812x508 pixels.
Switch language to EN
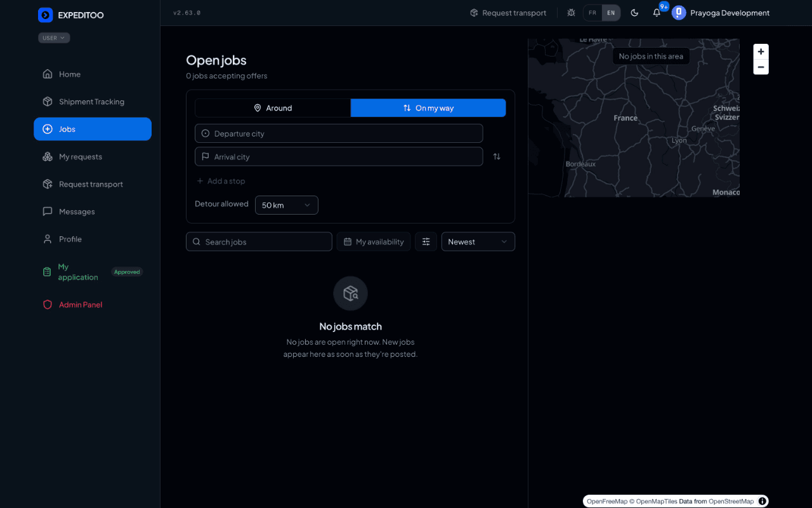pos(611,13)
